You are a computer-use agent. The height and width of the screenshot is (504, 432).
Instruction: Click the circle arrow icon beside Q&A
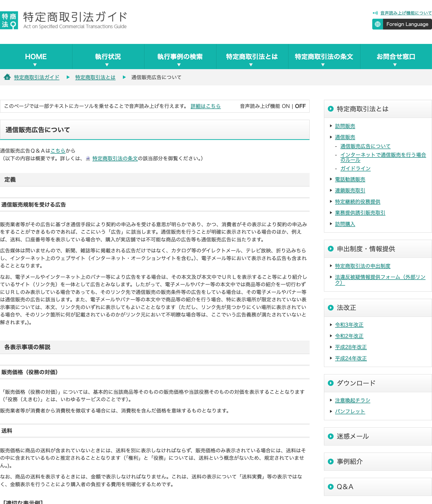point(330,487)
